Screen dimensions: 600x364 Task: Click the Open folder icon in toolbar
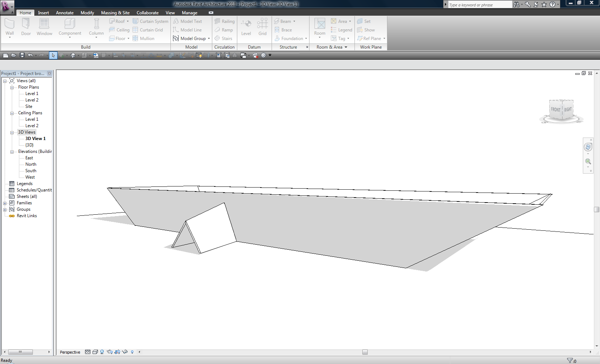[x=14, y=55]
